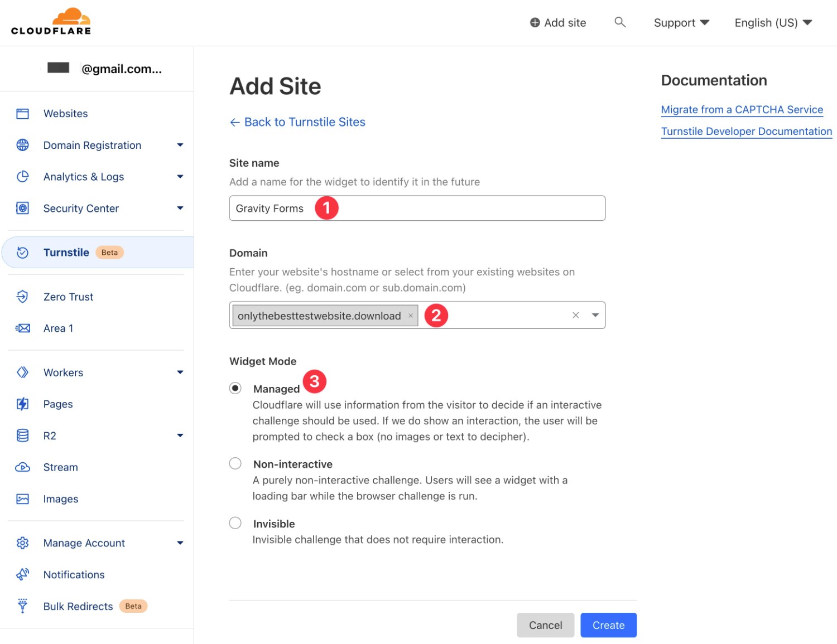Click the Bulk Redirects funnel icon
Screen dimensions: 837x644
pos(22,606)
